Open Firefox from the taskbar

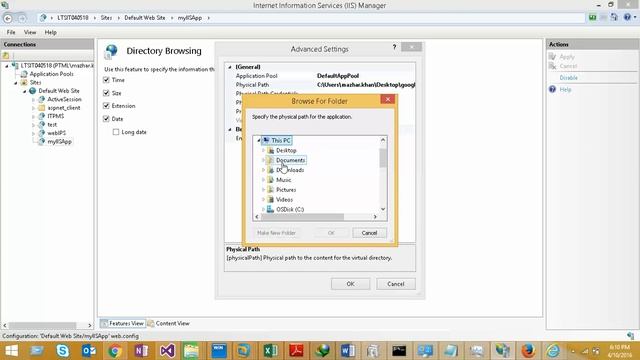coord(528,351)
